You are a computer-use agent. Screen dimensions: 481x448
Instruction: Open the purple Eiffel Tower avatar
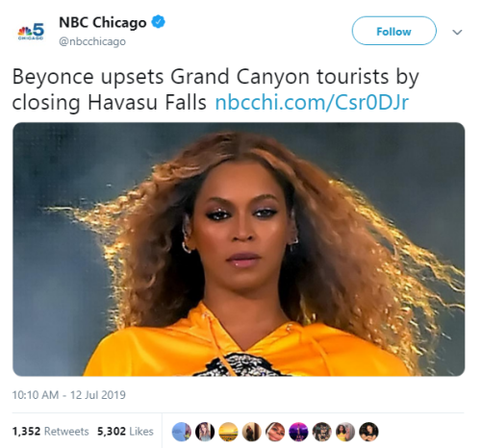(298, 432)
